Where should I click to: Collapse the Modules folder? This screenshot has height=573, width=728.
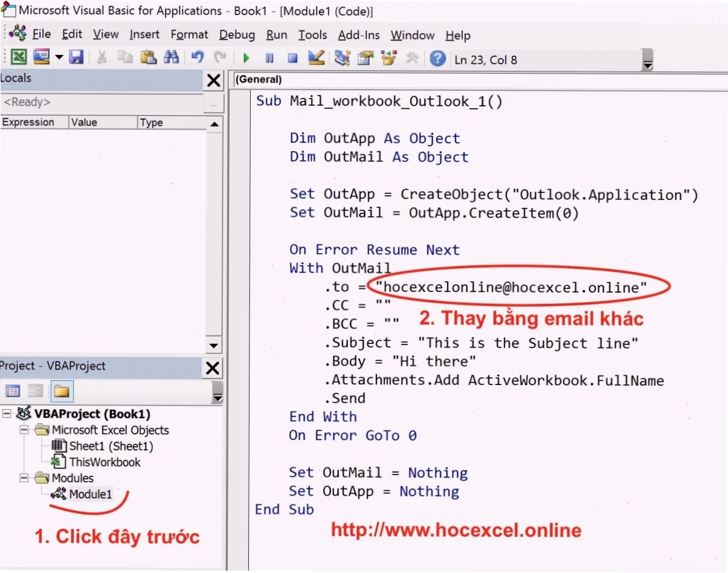pyautogui.click(x=24, y=478)
